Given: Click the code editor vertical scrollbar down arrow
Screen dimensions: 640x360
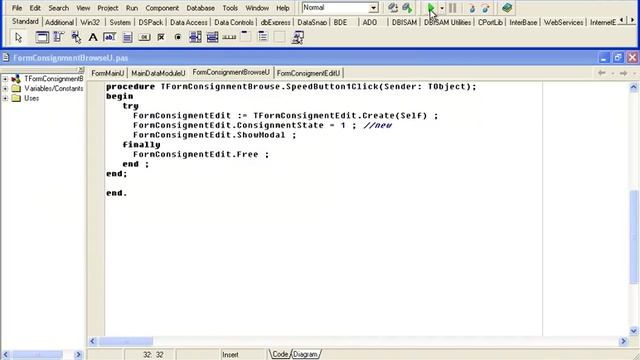Looking at the screenshot, I should click(x=633, y=331).
